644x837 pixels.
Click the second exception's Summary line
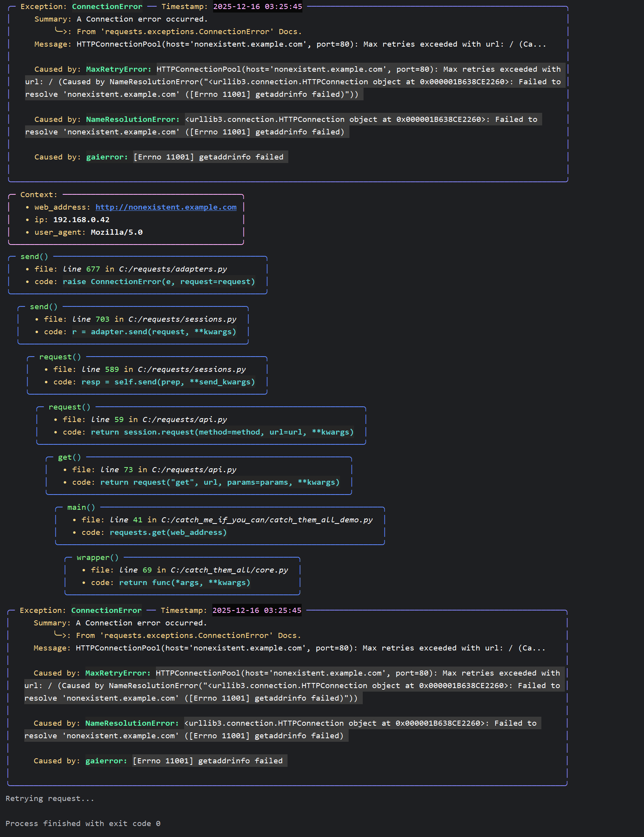coord(120,623)
